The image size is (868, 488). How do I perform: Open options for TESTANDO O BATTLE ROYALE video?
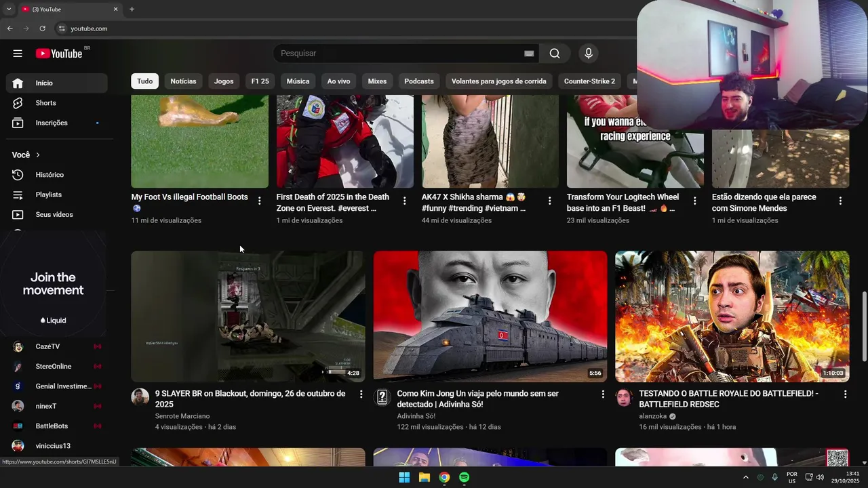click(845, 394)
